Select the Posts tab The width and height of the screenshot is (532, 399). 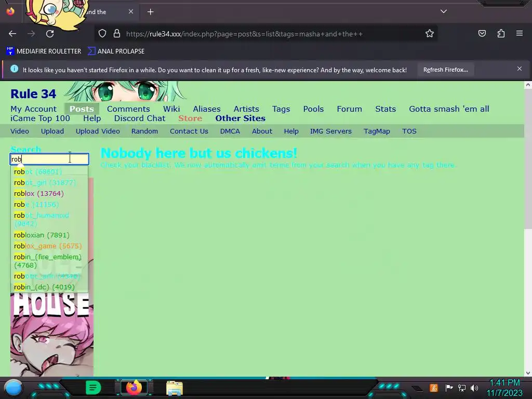(82, 109)
